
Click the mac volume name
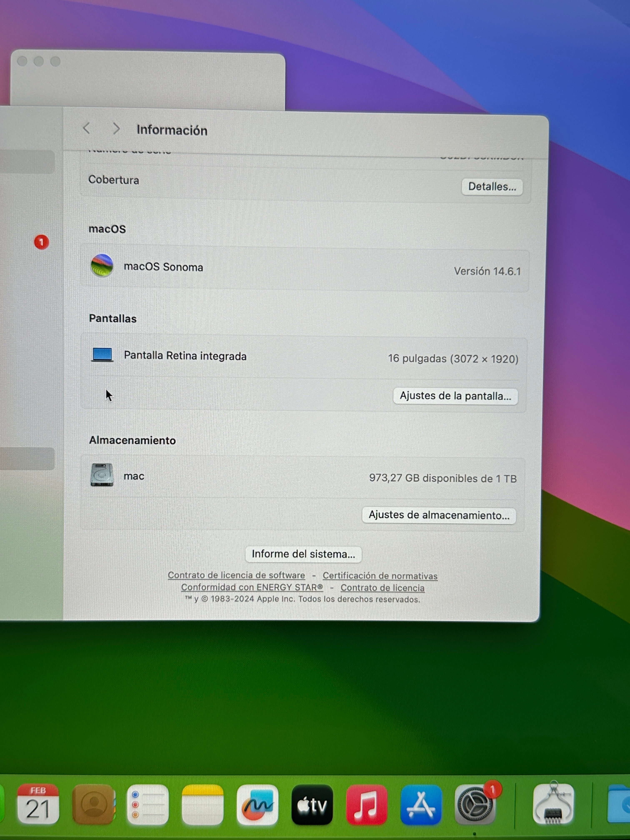click(134, 476)
